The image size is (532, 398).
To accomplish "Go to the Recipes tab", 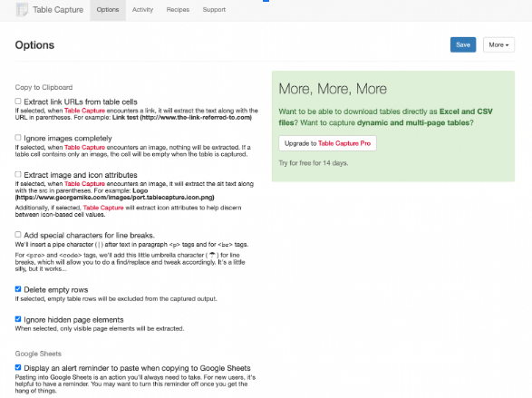I will [x=178, y=10].
